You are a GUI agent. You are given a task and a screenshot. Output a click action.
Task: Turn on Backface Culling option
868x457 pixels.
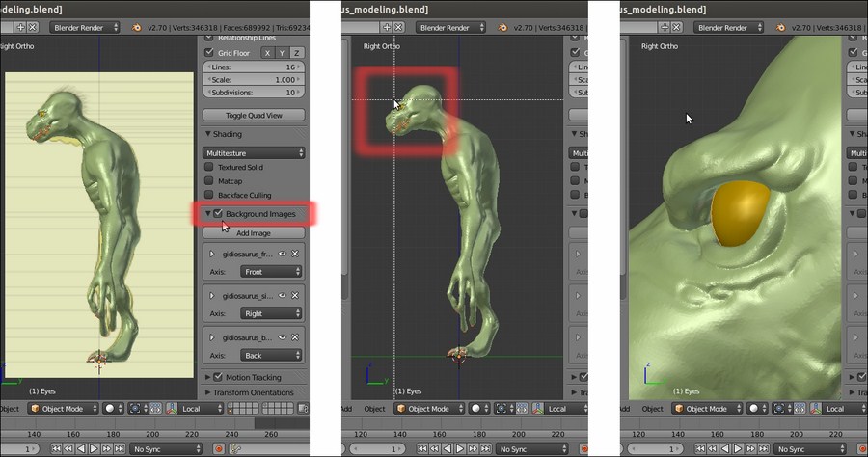209,195
